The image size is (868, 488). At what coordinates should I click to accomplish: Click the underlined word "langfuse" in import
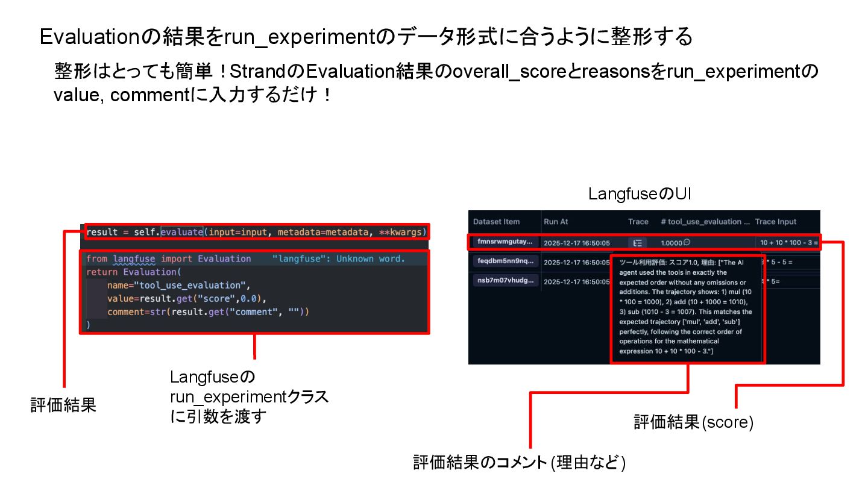point(134,258)
